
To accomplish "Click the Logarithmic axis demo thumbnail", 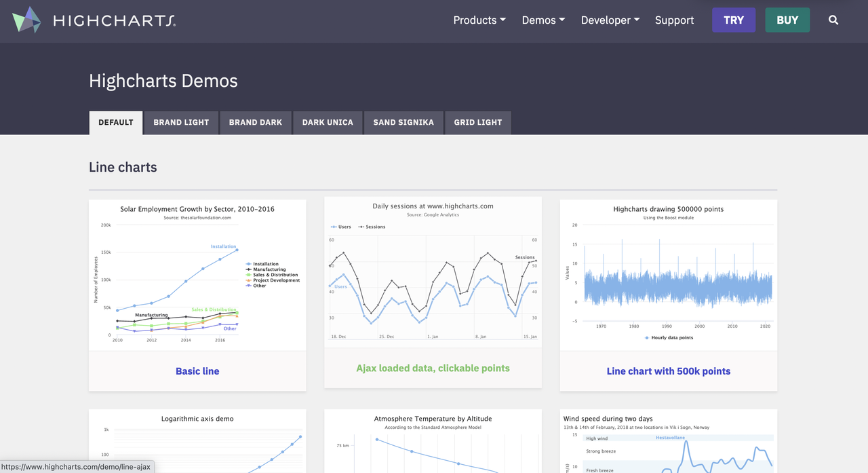I will click(197, 441).
